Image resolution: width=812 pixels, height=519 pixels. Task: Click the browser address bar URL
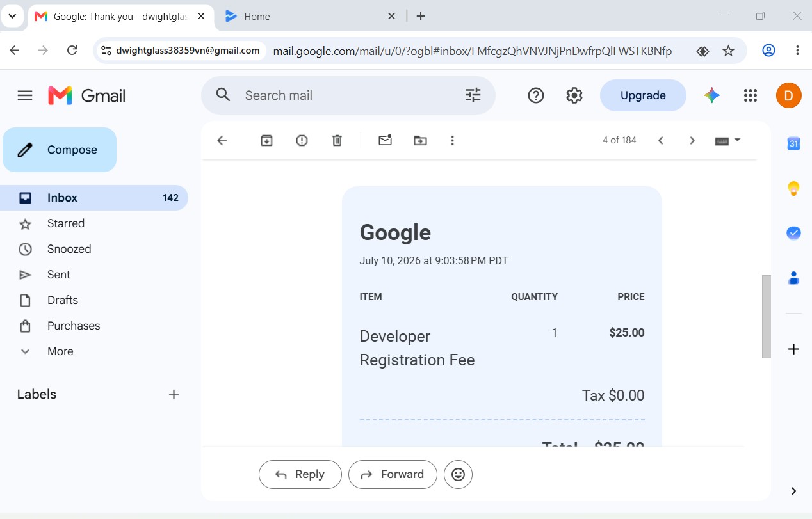pos(473,51)
